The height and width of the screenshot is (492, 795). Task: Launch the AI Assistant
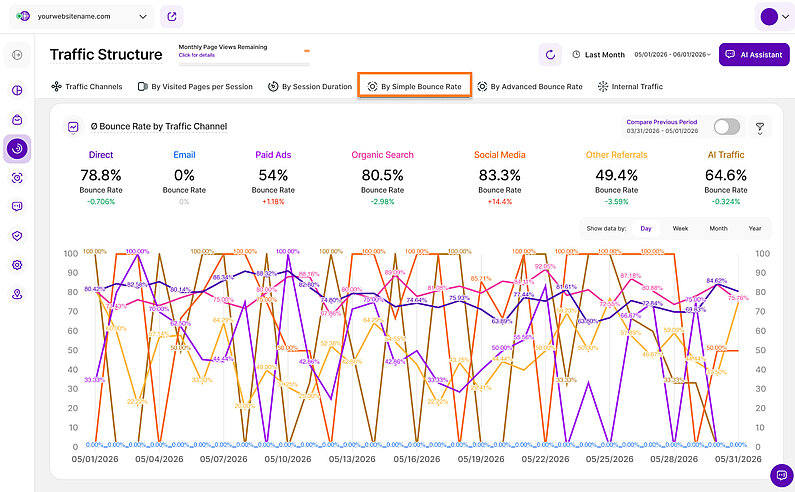coord(754,54)
